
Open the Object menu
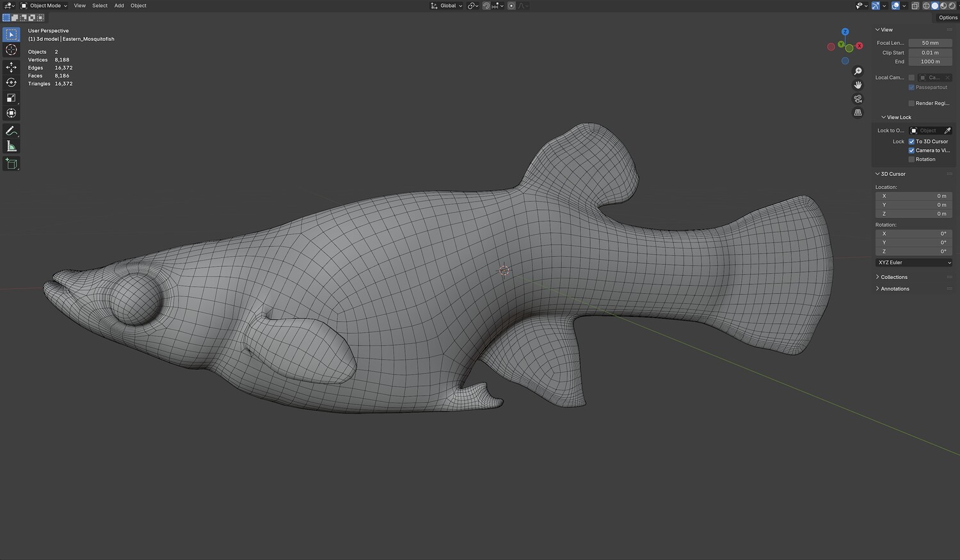138,6
